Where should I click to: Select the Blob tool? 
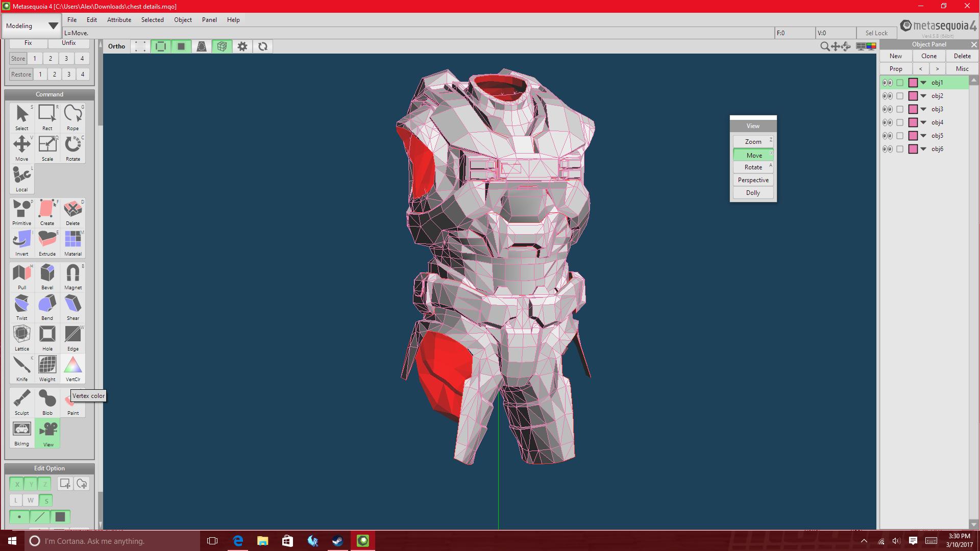pos(47,402)
